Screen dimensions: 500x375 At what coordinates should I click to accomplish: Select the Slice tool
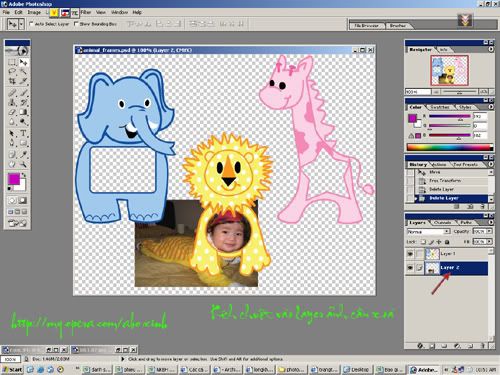pyautogui.click(x=23, y=81)
